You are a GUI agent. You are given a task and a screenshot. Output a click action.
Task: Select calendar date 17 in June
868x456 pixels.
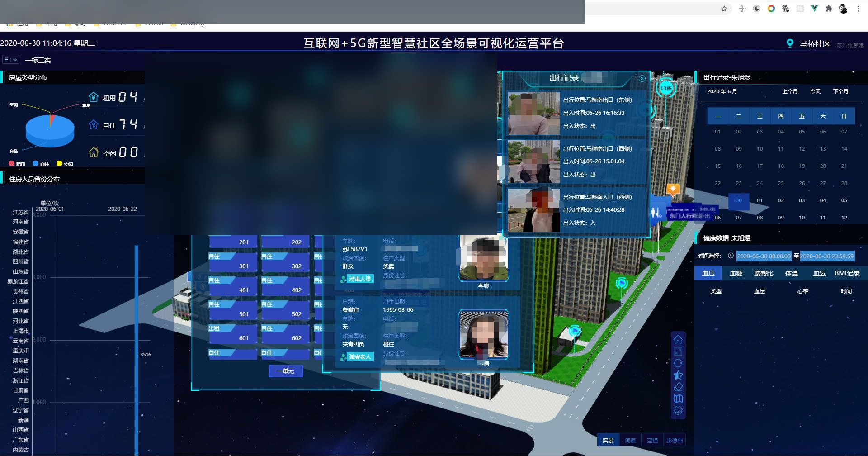759,166
